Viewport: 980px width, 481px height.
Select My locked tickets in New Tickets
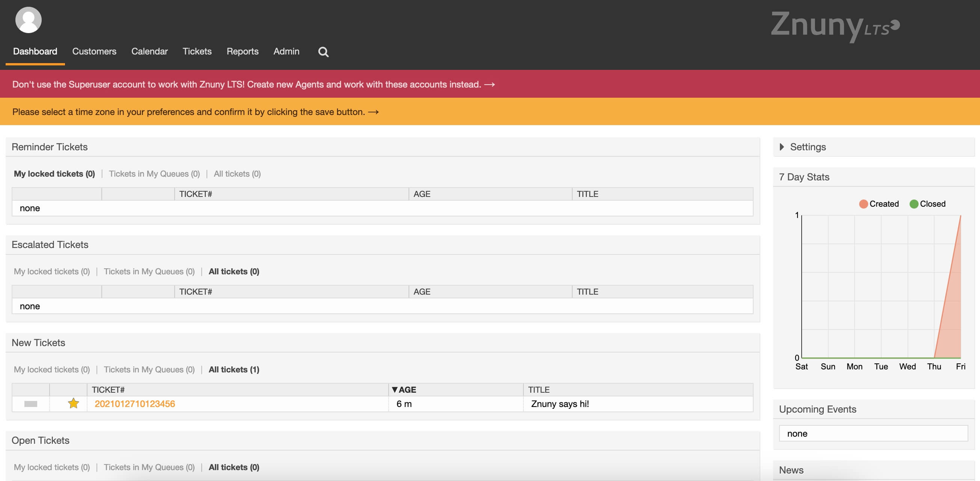click(52, 369)
